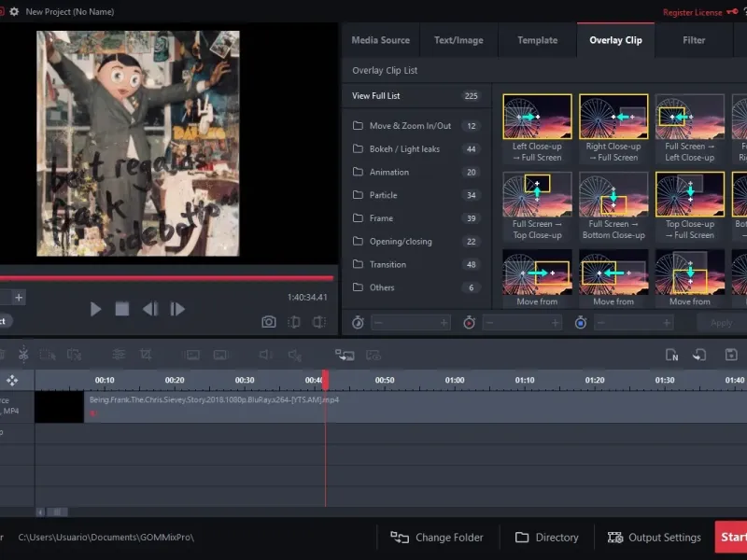The height and width of the screenshot is (560, 747).
Task: Open the Text/Image tab
Action: point(458,40)
